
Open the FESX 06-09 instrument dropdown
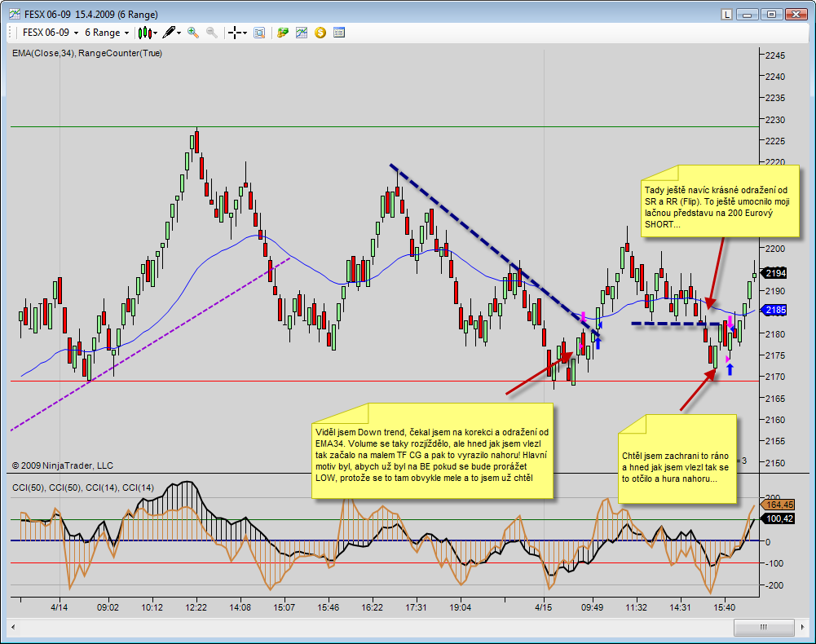coord(50,33)
